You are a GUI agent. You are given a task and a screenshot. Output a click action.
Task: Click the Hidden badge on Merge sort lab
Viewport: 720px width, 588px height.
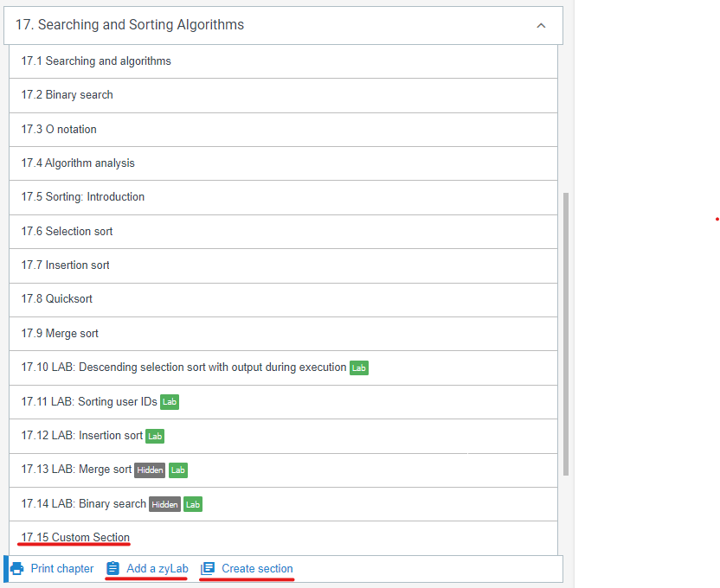point(150,470)
